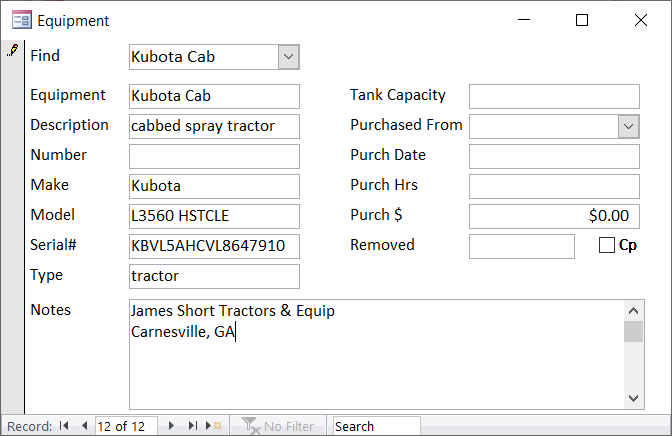The height and width of the screenshot is (436, 672).
Task: Expand the Purchased From dropdown
Action: click(628, 126)
